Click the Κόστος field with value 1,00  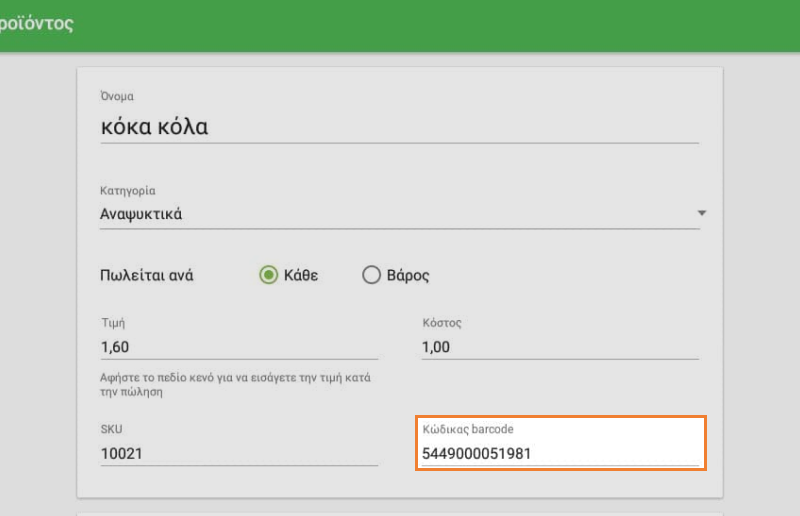coord(560,346)
